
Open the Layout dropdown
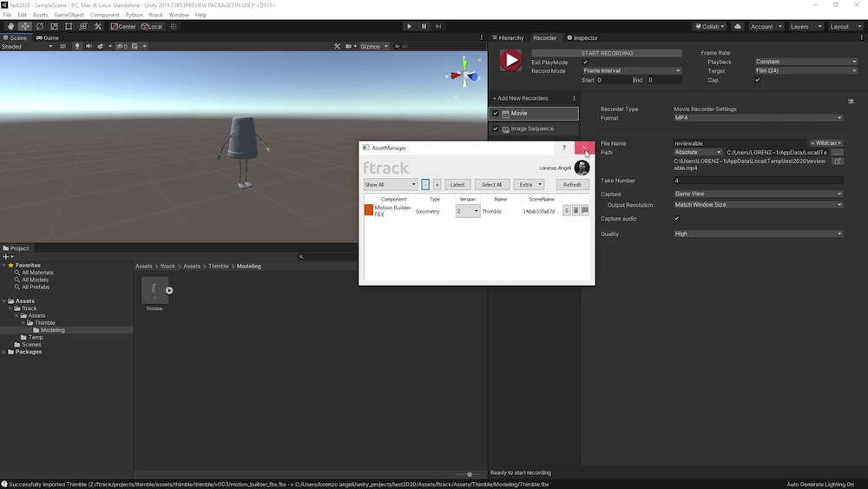click(x=845, y=26)
